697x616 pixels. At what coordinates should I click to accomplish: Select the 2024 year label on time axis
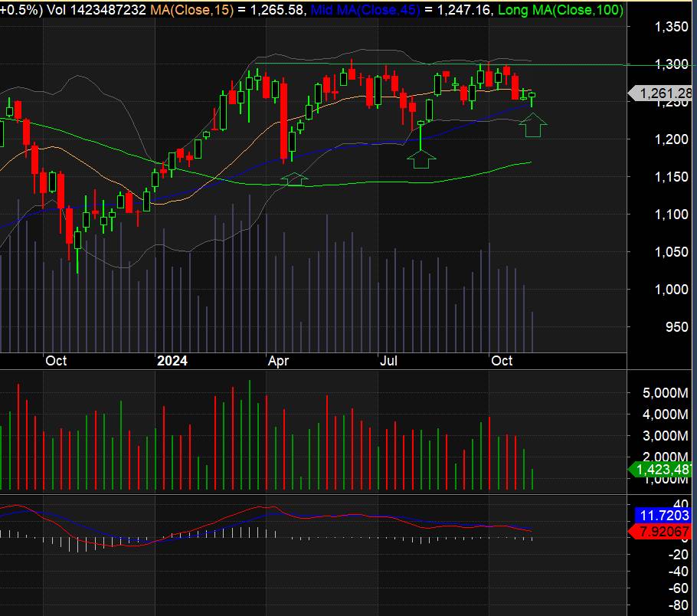coord(172,361)
